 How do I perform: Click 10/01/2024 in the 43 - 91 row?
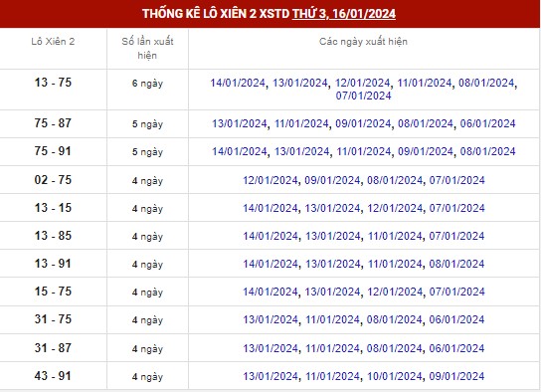coord(395,376)
